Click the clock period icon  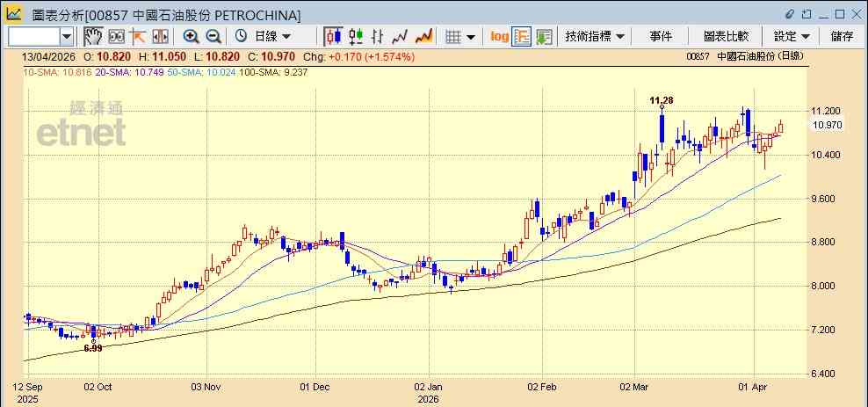point(241,37)
